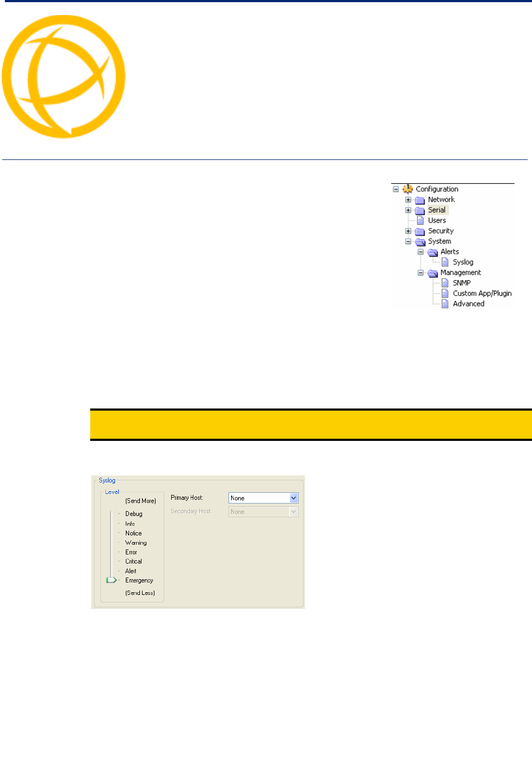This screenshot has width=532, height=764.
Task: Open the disabled Secondary Host dropdown
Action: click(294, 512)
